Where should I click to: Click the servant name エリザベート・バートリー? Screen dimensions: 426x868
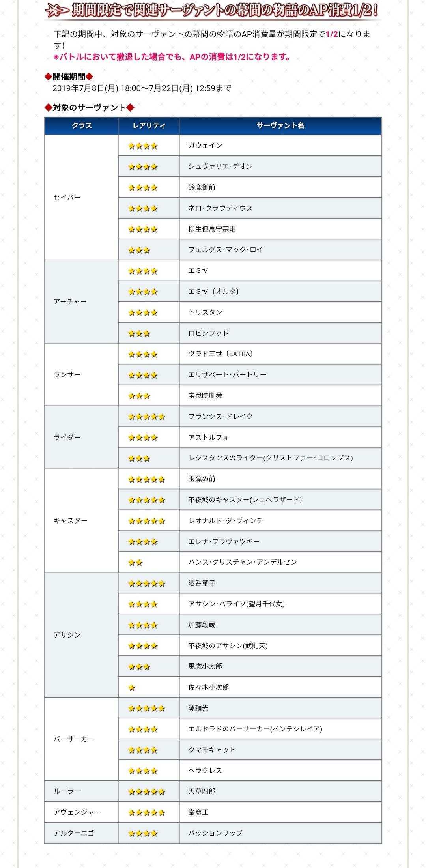(x=227, y=375)
